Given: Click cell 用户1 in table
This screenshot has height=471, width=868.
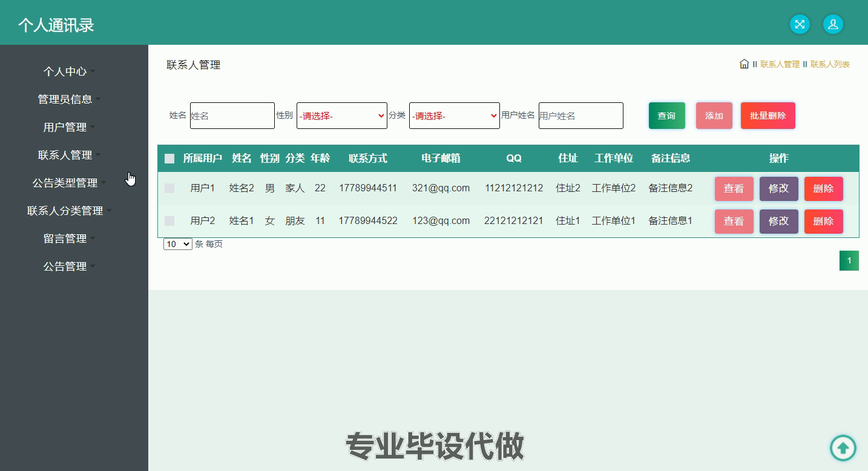Looking at the screenshot, I should click(x=203, y=188).
